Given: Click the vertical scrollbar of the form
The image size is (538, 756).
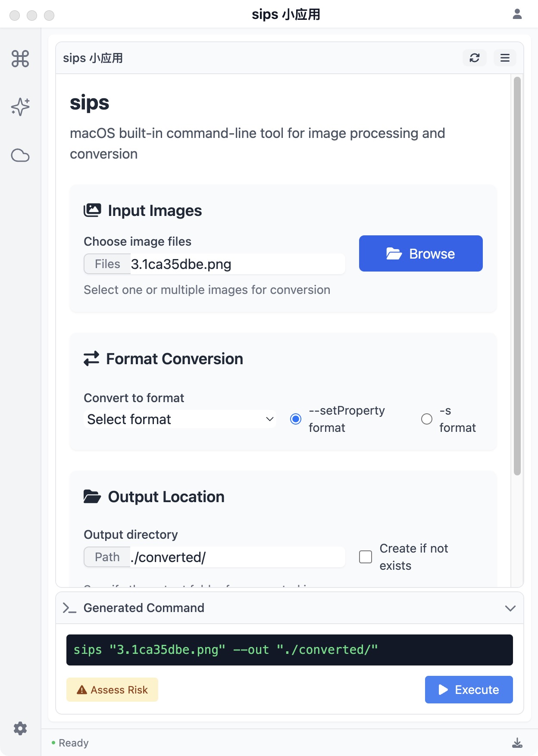Looking at the screenshot, I should 517,276.
